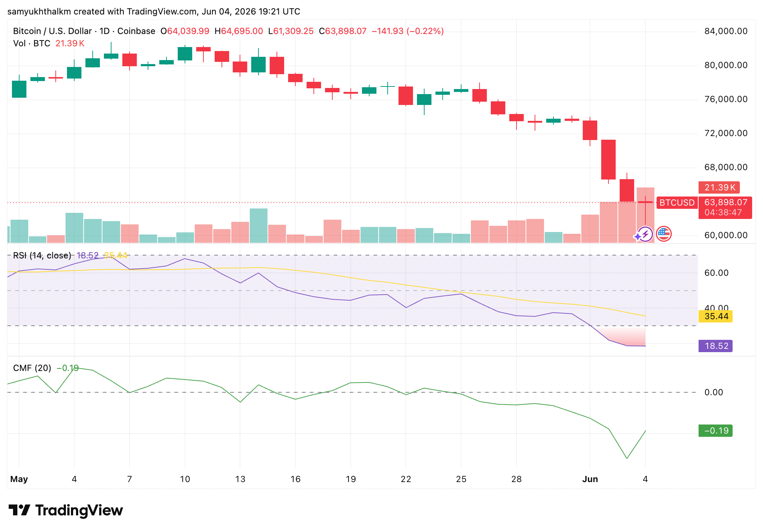The height and width of the screenshot is (532, 763).
Task: Click the 0.00 CMF axis label
Action: tap(714, 392)
